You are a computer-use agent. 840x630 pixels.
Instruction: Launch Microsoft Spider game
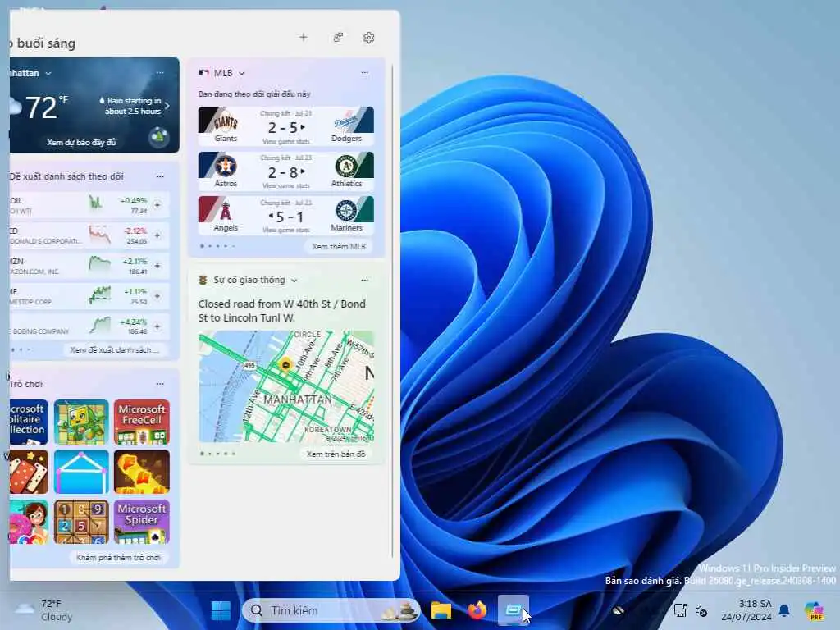coord(141,522)
